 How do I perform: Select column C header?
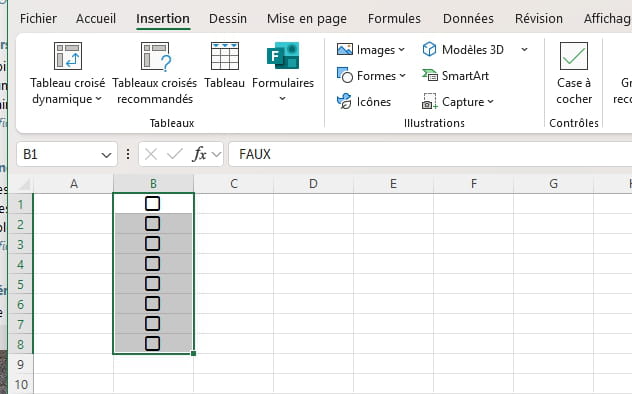pyautogui.click(x=234, y=184)
